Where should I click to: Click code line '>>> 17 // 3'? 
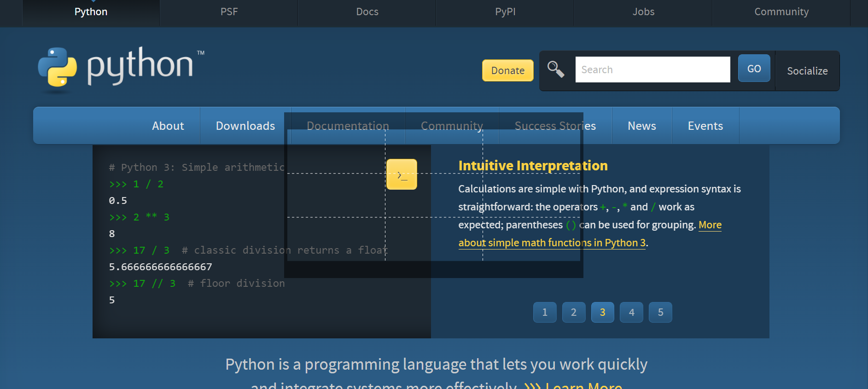pos(142,284)
